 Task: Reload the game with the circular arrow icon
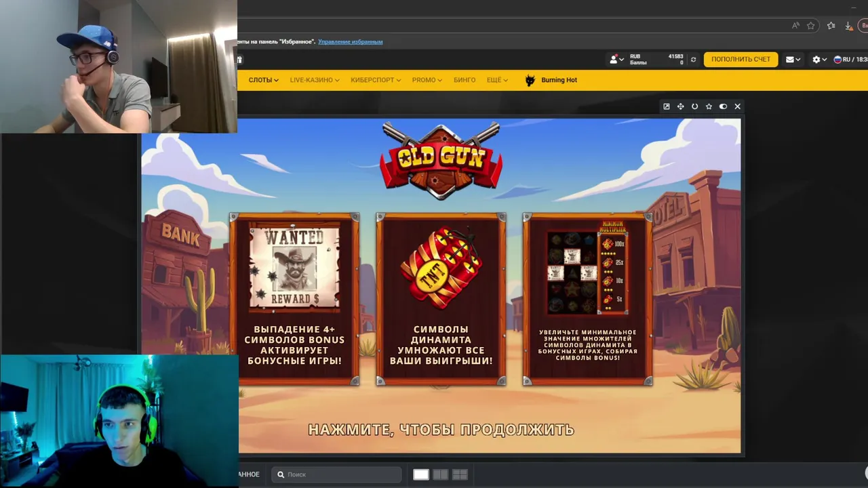click(x=695, y=106)
